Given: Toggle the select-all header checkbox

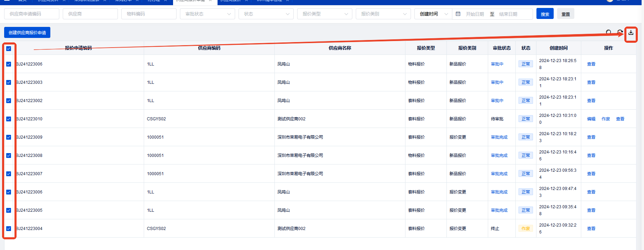Looking at the screenshot, I should click(x=9, y=48).
